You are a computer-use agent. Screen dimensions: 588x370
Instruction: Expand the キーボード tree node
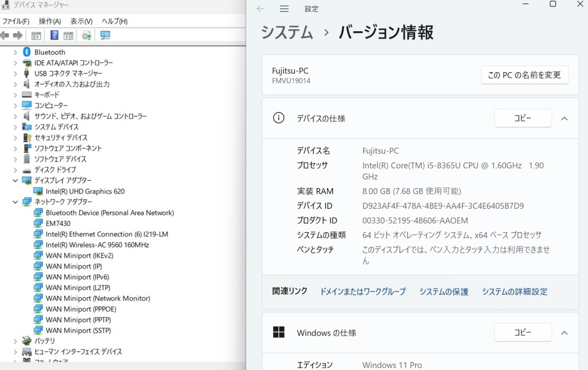pyautogui.click(x=15, y=95)
